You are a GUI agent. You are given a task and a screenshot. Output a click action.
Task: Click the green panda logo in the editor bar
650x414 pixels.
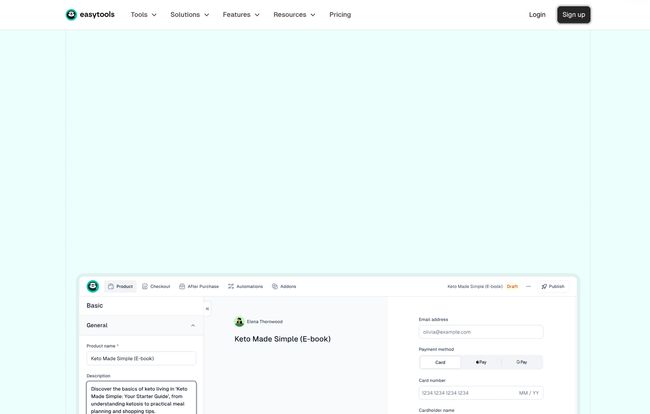[93, 286]
